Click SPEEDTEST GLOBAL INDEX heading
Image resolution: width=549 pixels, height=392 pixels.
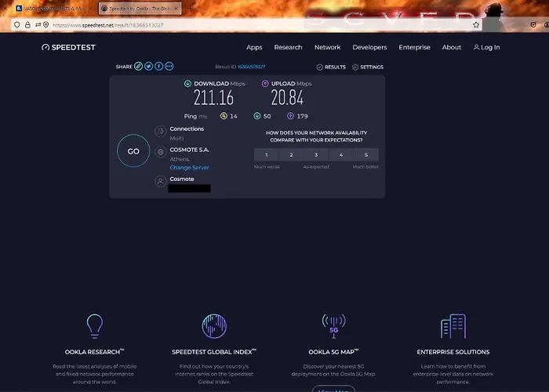214,352
